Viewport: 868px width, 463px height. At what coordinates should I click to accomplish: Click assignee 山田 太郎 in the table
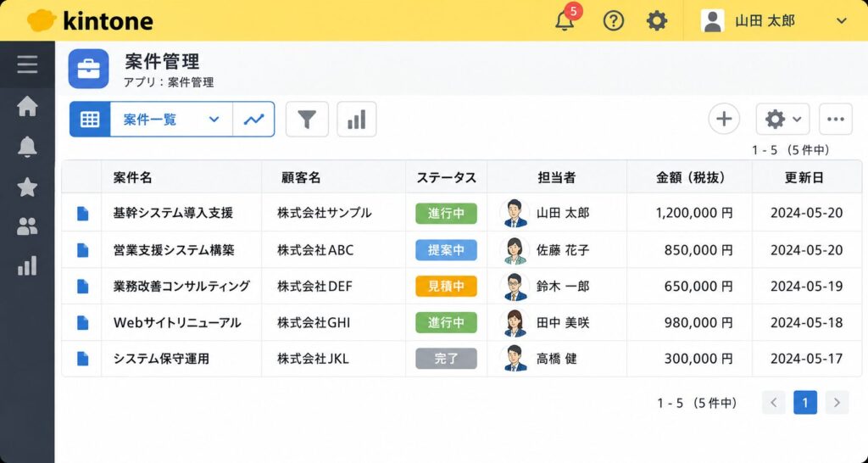click(x=563, y=213)
